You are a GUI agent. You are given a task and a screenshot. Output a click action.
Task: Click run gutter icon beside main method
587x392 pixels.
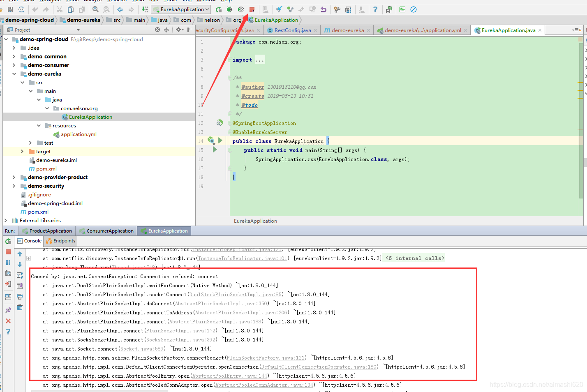click(215, 150)
